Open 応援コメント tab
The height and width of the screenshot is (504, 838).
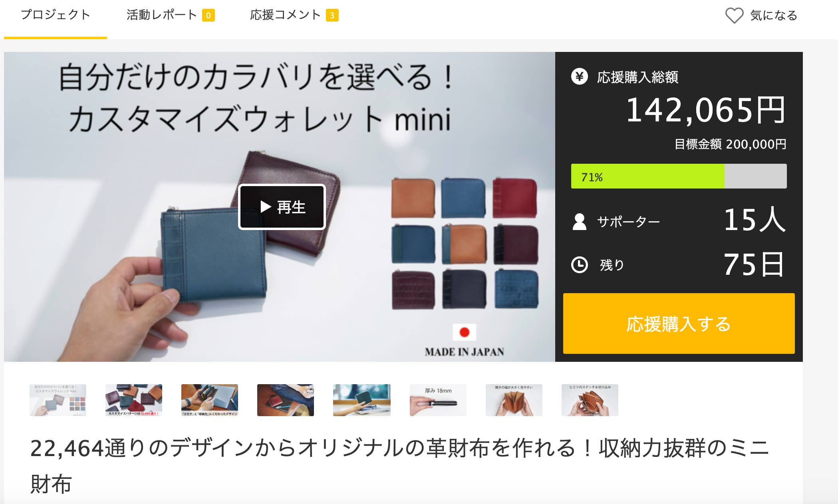point(285,15)
